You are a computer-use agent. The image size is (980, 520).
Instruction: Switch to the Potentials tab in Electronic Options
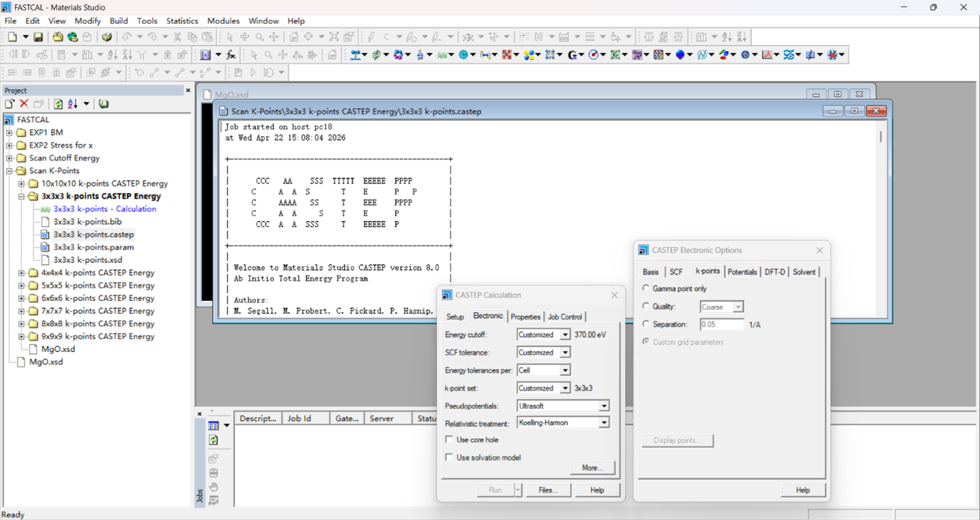[742, 272]
